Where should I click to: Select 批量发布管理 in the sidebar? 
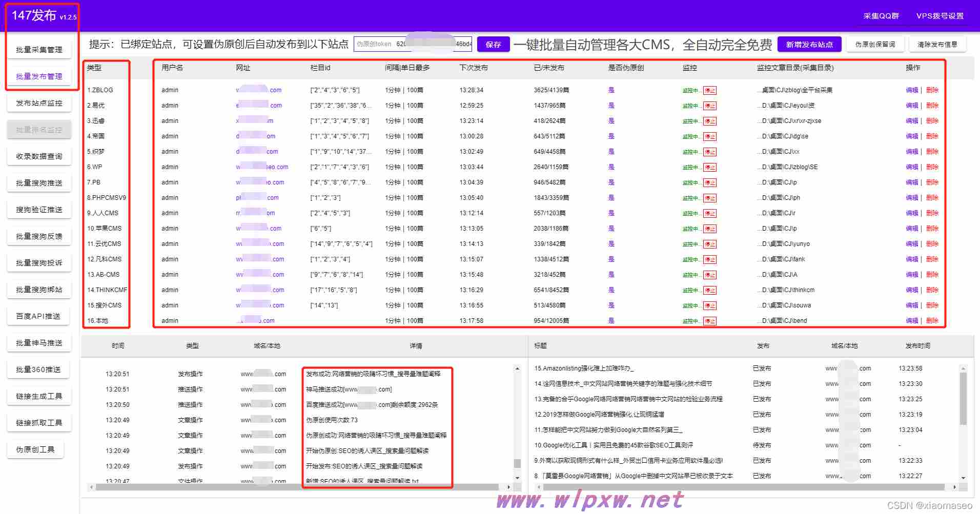[39, 76]
